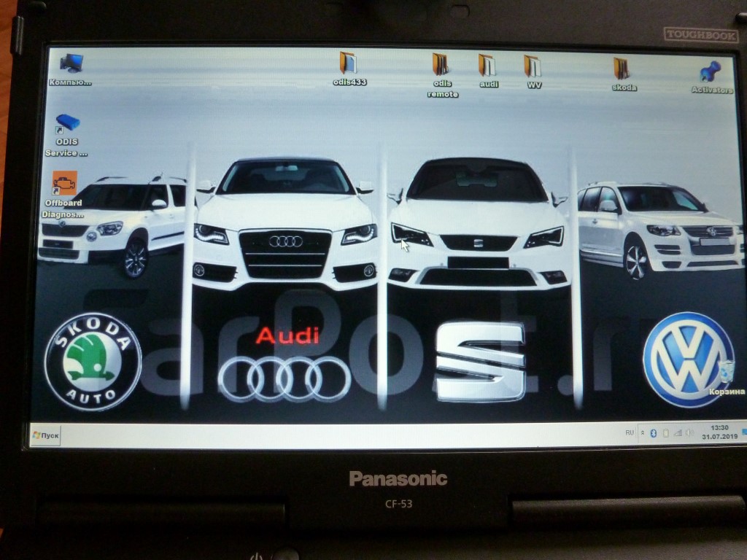Expand hidden tray icons chevron
Viewport: 747px width, 560px height.
tap(643, 433)
